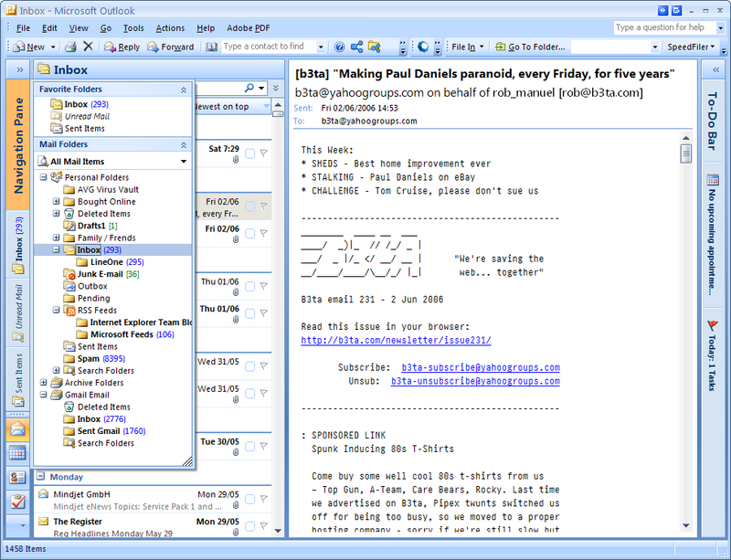Collapse the Favorite Folders section
The height and width of the screenshot is (560, 731).
point(184,90)
